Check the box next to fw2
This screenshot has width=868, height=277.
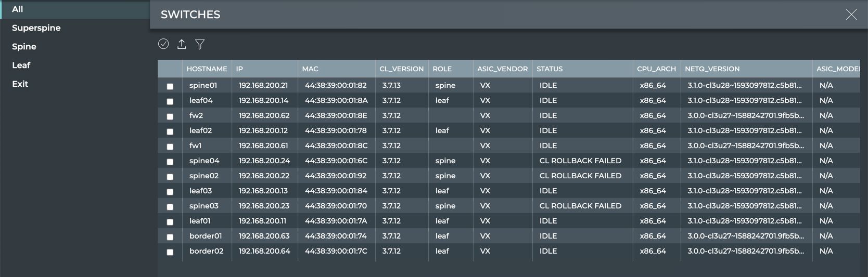(170, 116)
